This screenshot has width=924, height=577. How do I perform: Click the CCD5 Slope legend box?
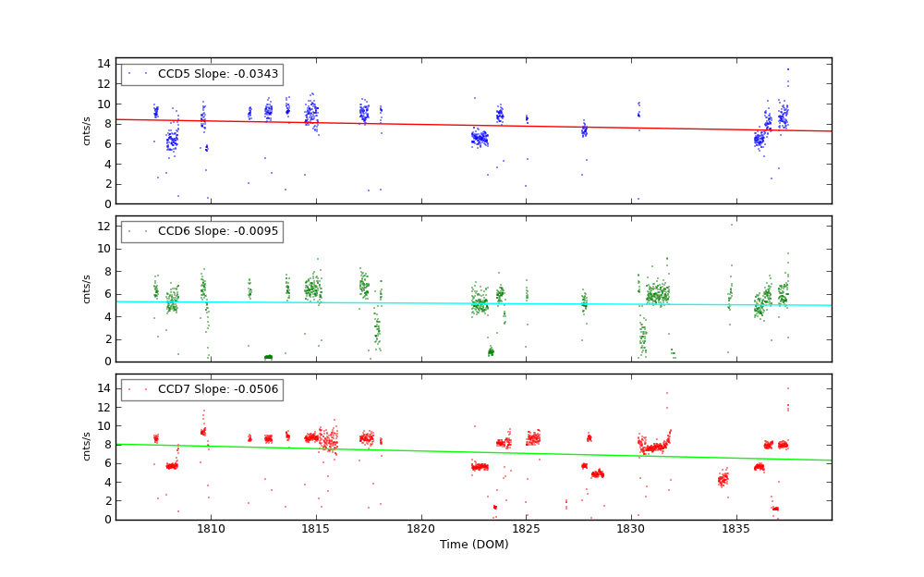[201, 74]
